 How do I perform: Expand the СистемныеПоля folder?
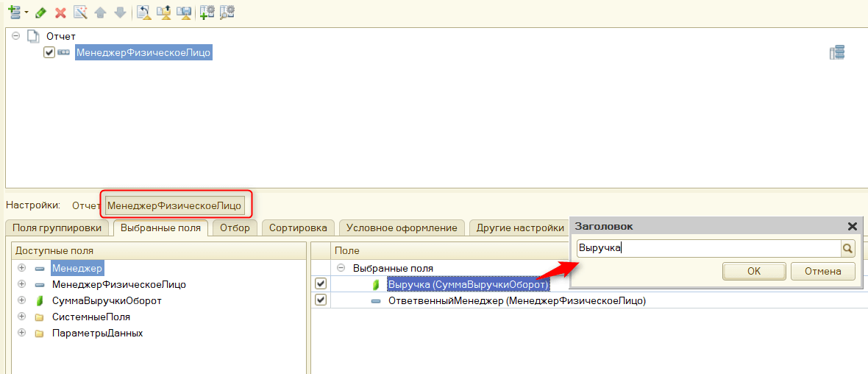click(x=22, y=317)
